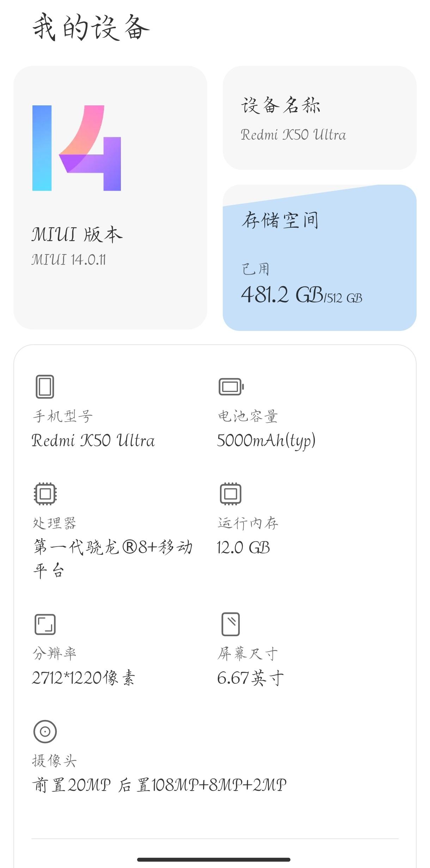
Task: Tap the screen size icon
Action: click(231, 624)
